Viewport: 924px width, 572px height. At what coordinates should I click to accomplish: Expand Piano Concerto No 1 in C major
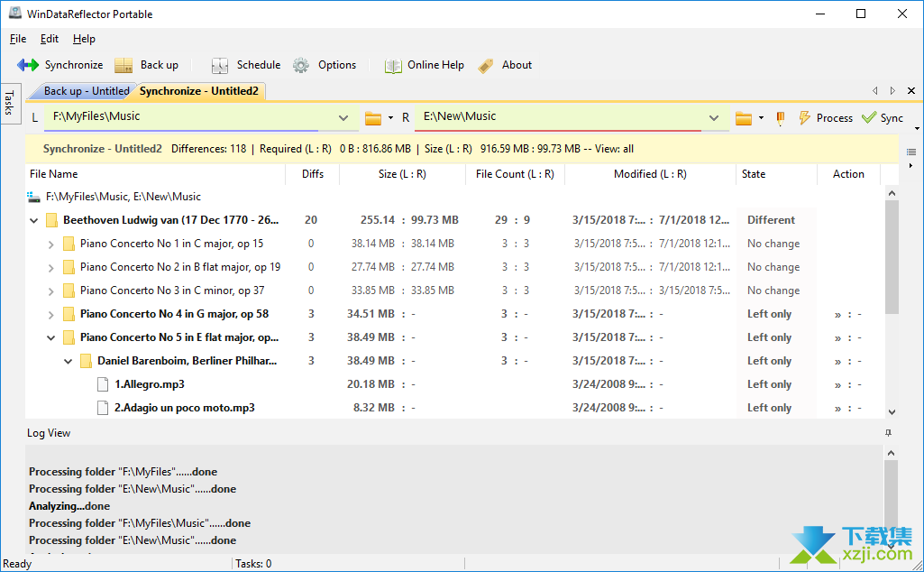pos(50,244)
